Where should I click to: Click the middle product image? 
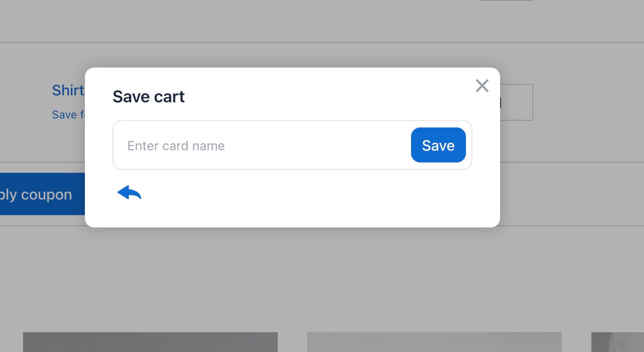(x=434, y=342)
